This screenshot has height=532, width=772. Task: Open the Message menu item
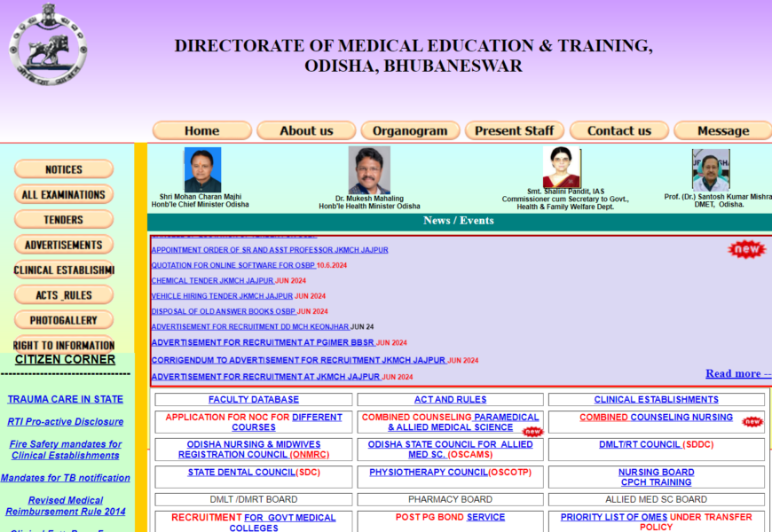[x=723, y=131]
